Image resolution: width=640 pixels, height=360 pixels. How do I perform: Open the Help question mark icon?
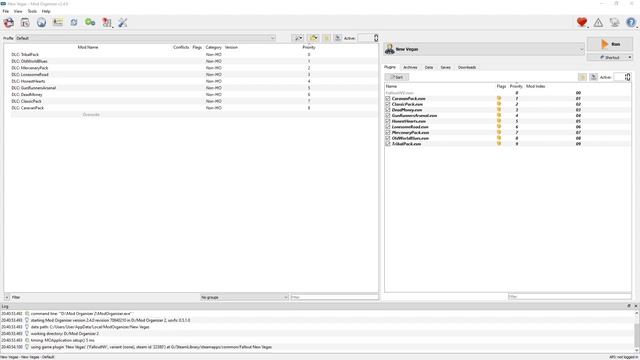tap(631, 22)
